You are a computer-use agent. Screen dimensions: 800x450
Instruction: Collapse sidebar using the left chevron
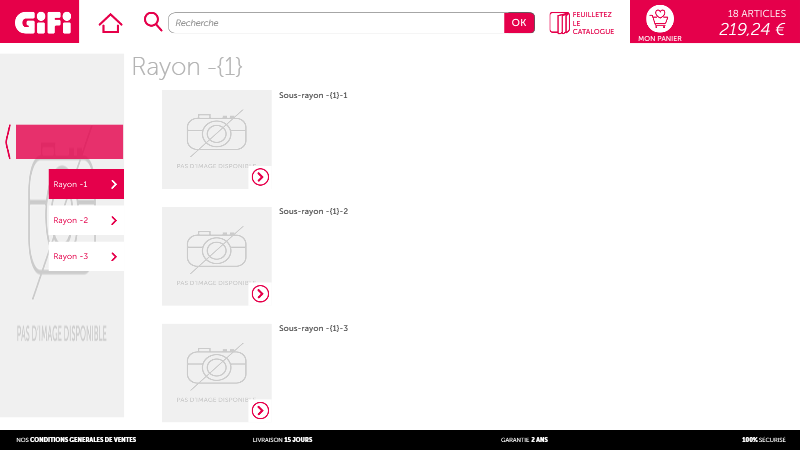pyautogui.click(x=8, y=142)
